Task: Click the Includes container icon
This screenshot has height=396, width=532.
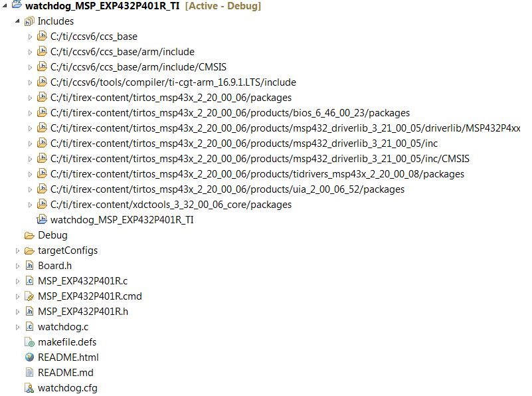Action: pos(29,21)
